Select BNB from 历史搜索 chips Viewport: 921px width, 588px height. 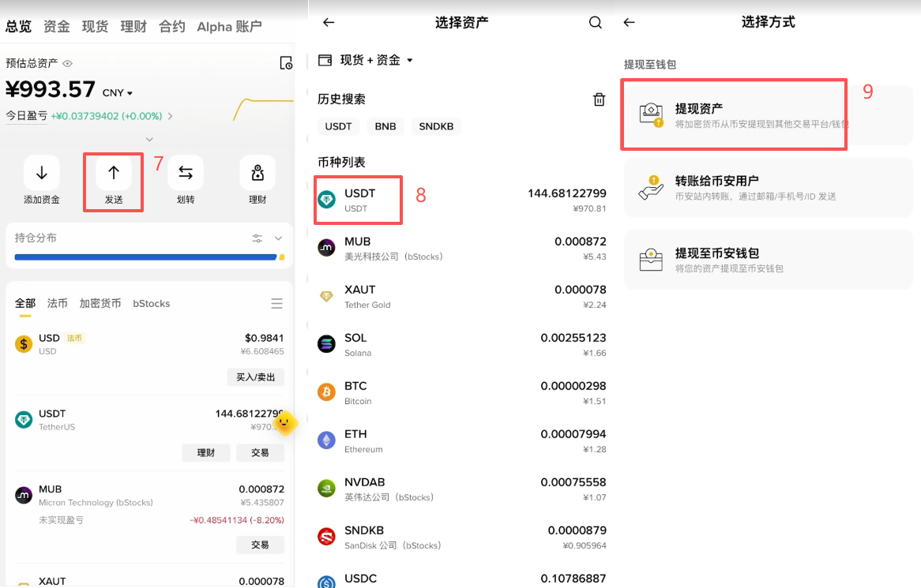(x=385, y=126)
